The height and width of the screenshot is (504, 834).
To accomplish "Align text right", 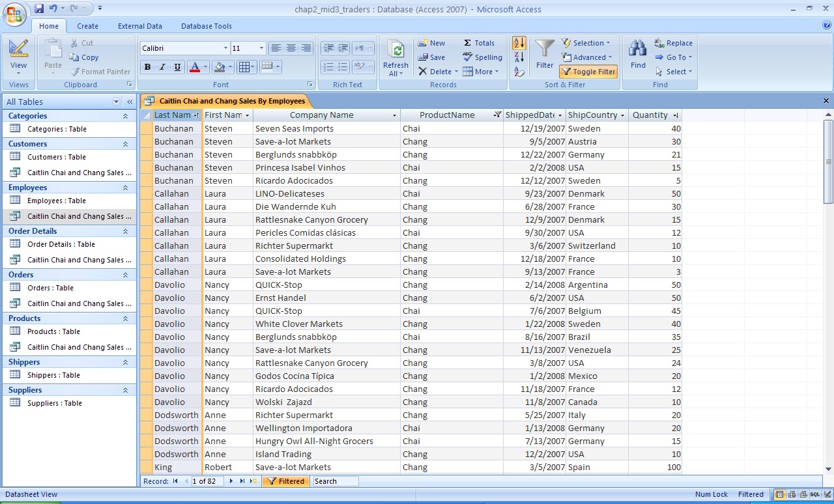I will 306,48.
